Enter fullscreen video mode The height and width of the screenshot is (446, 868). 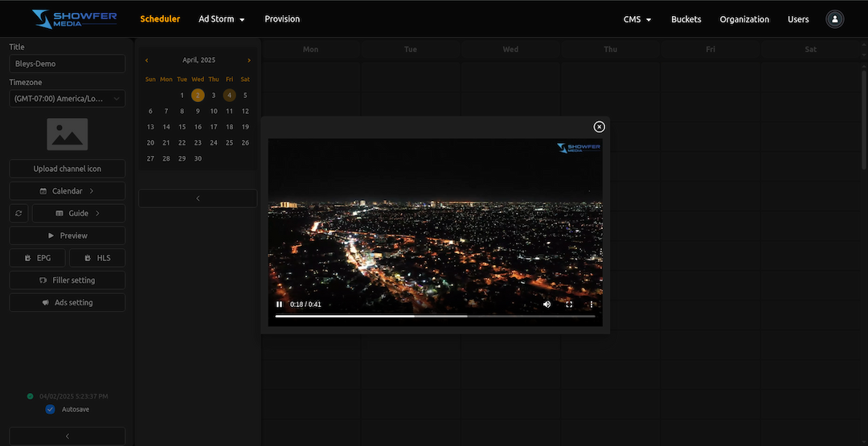569,305
